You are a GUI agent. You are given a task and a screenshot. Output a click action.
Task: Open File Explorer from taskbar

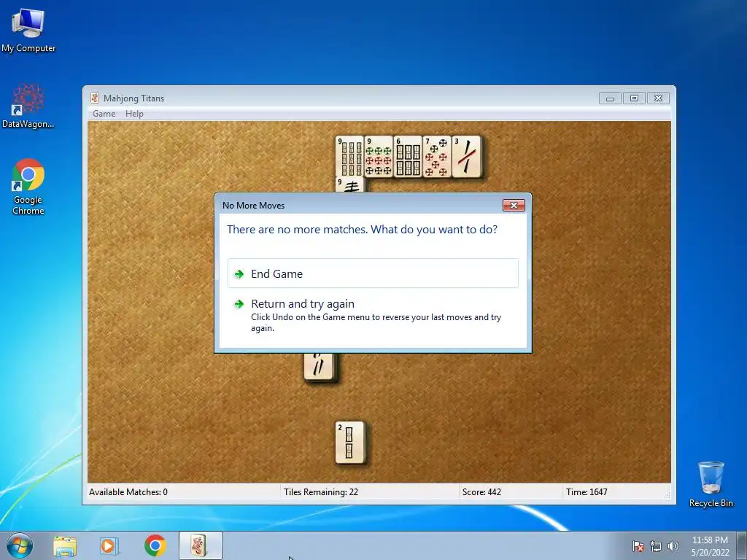tap(65, 546)
